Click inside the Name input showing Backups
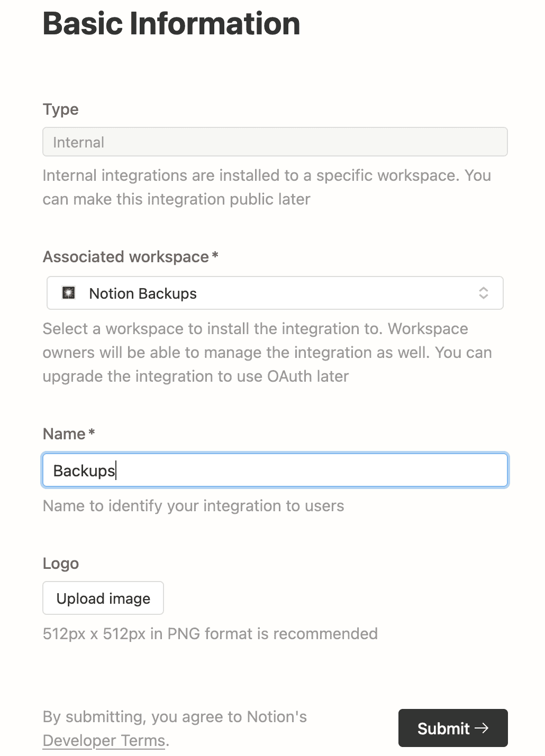This screenshot has height=756, width=545. point(275,470)
